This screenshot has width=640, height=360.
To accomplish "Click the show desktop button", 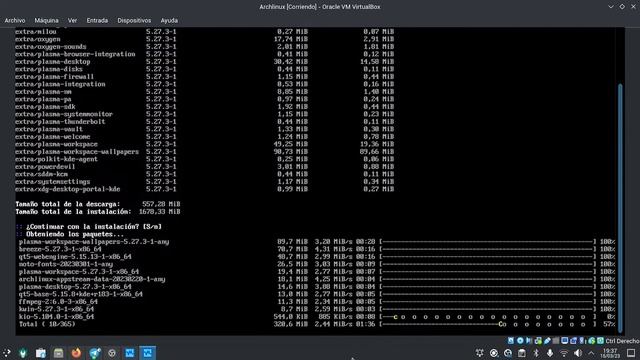I will [x=631, y=353].
